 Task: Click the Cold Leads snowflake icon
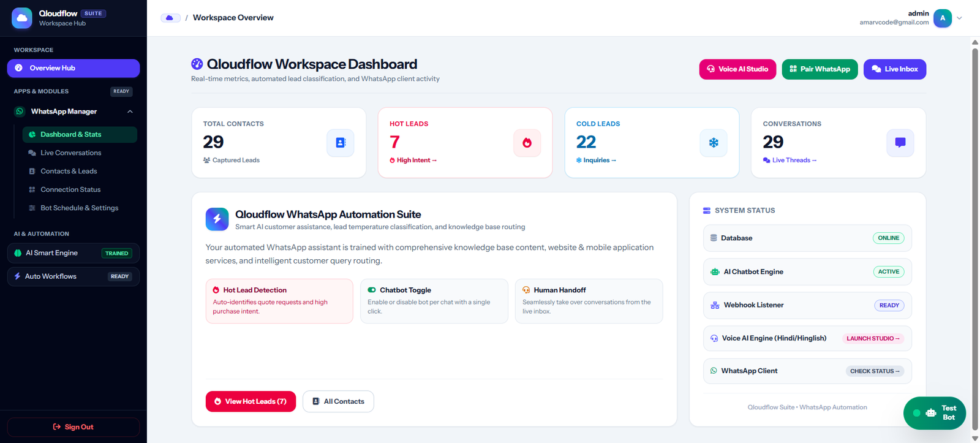[x=714, y=143]
